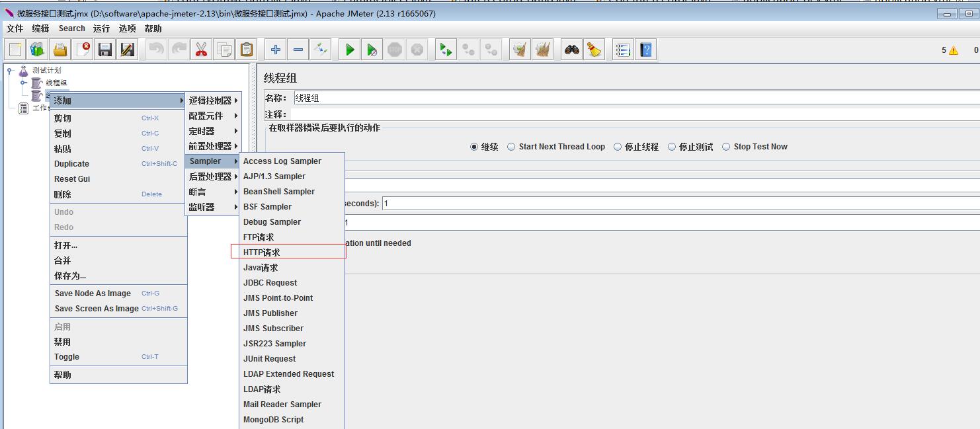Create a new test plan from toolbar

click(15, 50)
